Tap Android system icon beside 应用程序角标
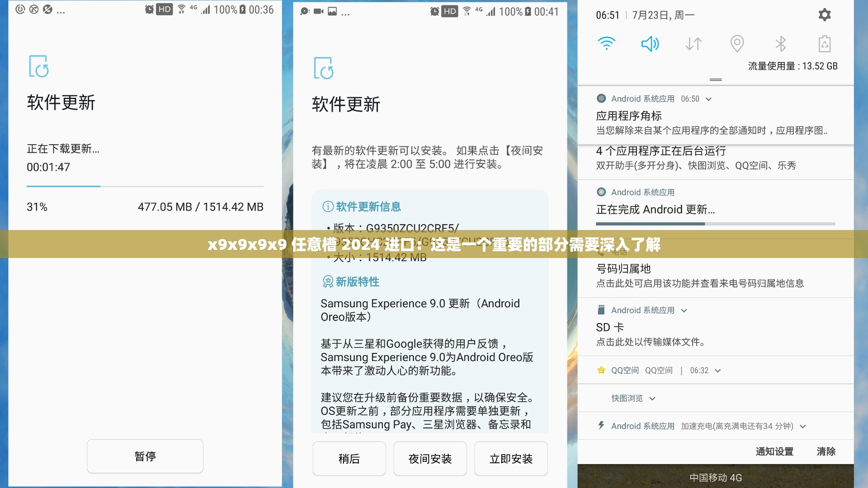 click(601, 99)
